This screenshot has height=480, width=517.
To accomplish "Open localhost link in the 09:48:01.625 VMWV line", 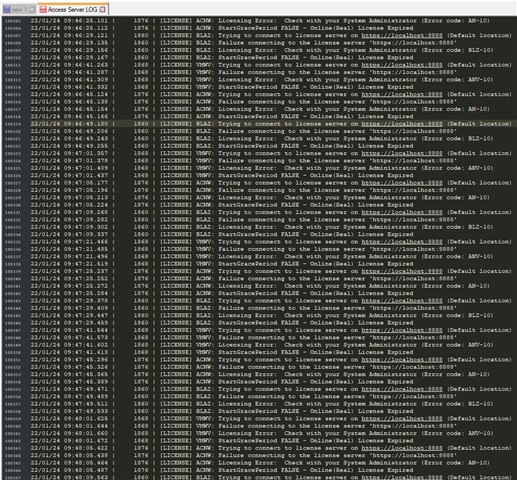I will (x=402, y=419).
